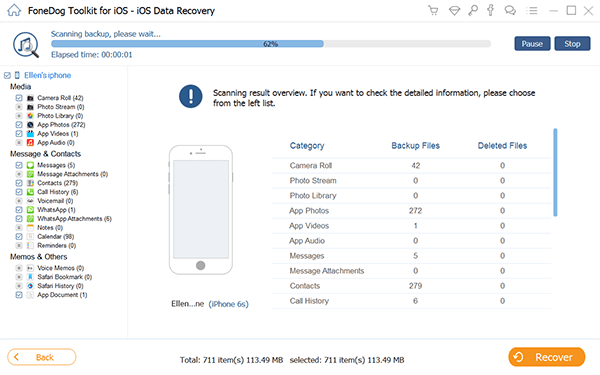Open the key registration icon
600x375 pixels.
473,10
